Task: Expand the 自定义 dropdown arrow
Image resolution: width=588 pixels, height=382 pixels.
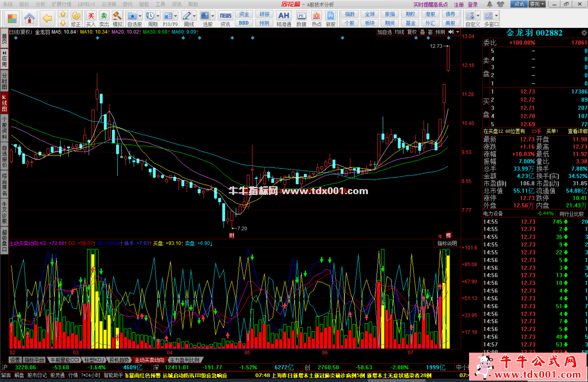Action: coord(478,16)
